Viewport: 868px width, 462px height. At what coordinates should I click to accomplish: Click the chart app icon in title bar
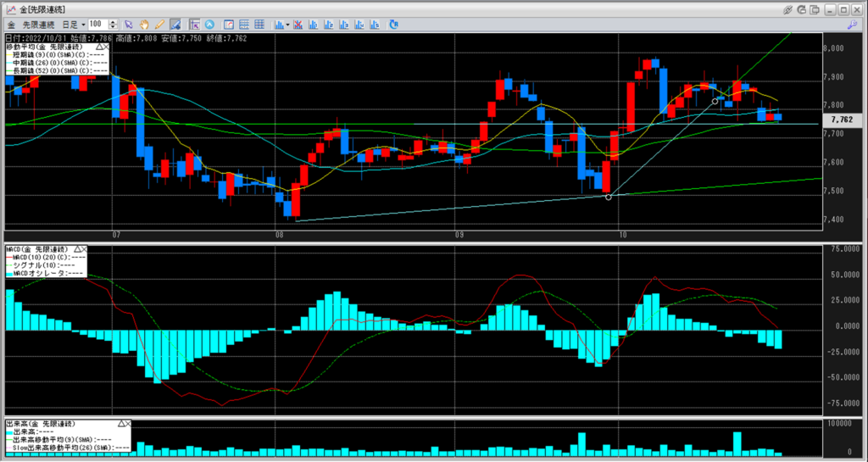tap(11, 9)
